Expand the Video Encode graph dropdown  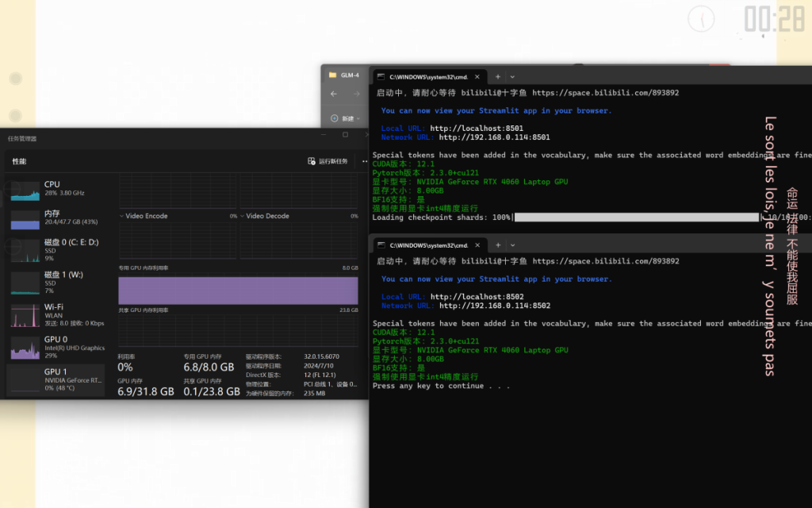(121, 216)
